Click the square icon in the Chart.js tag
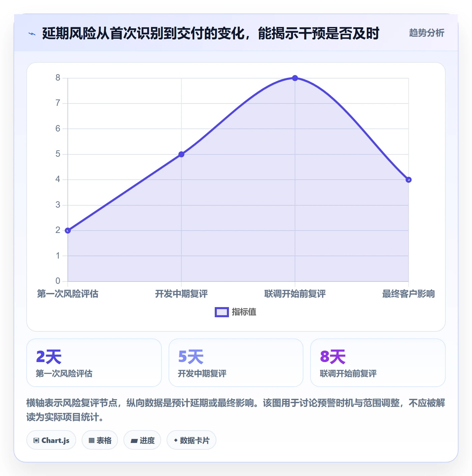Screen dimensions: 472x476 pyautogui.click(x=36, y=441)
